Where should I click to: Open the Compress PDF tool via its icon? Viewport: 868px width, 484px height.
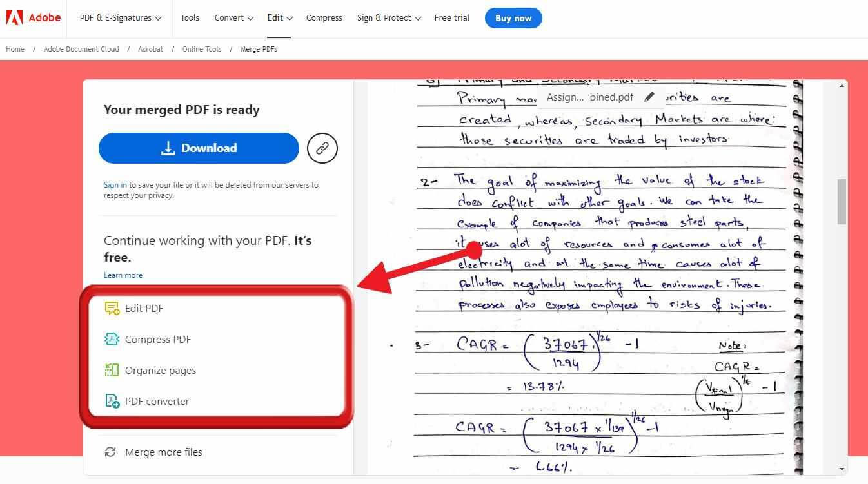112,339
